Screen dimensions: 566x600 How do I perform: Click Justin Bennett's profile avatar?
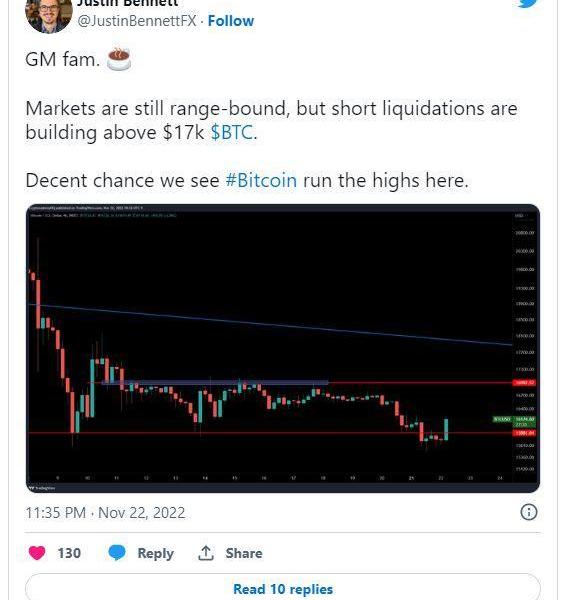(x=49, y=15)
